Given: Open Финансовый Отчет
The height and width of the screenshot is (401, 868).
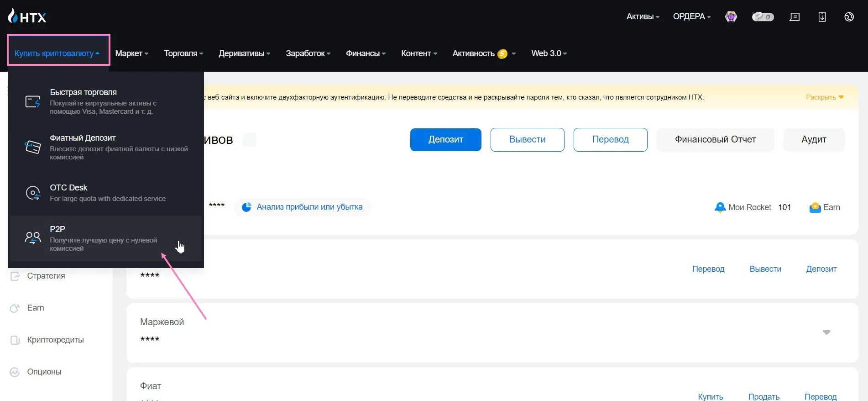Looking at the screenshot, I should [x=716, y=140].
